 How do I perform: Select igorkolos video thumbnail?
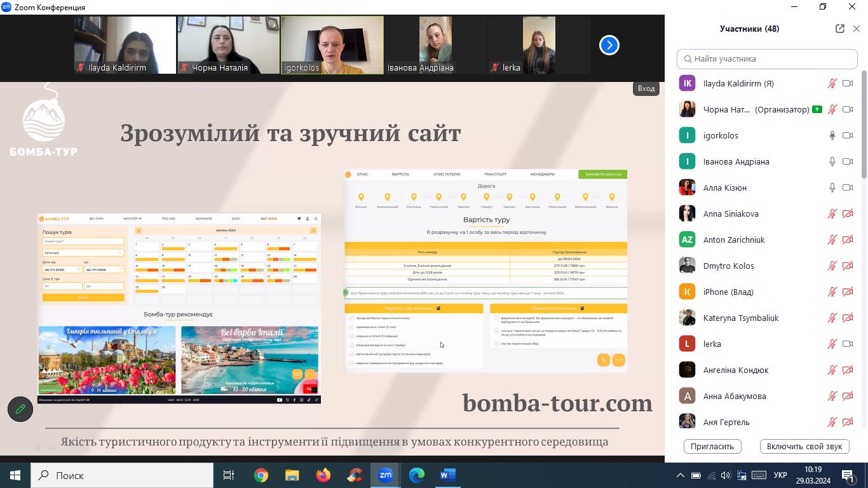[x=332, y=45]
